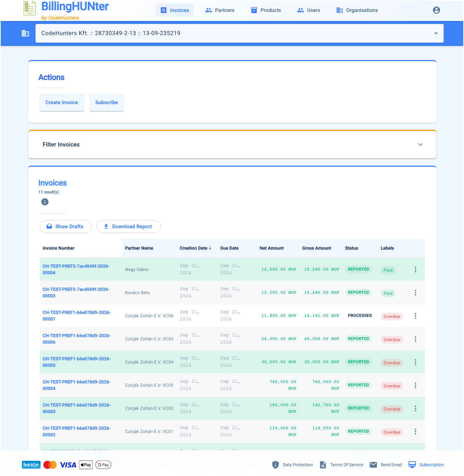Click the Subscribe button
This screenshot has height=476, width=464.
click(107, 102)
